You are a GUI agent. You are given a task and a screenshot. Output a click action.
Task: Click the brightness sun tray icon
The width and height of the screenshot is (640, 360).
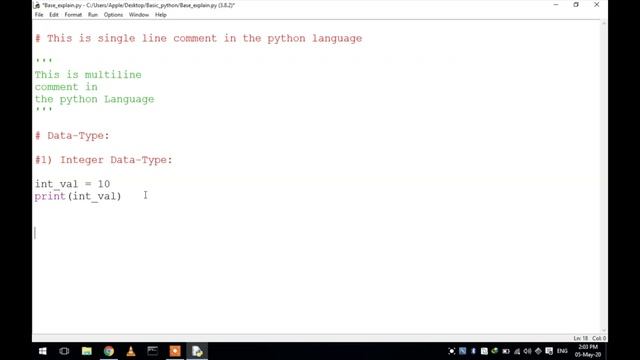point(451,351)
